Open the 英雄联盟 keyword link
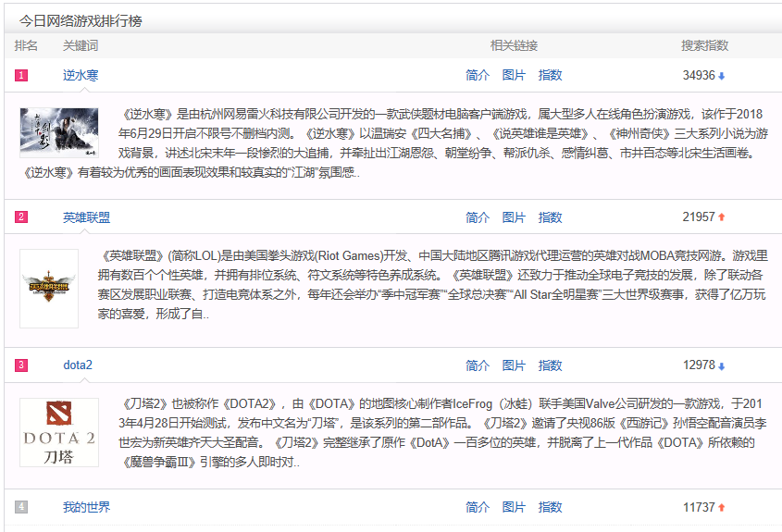This screenshot has height=532, width=782. [86, 217]
